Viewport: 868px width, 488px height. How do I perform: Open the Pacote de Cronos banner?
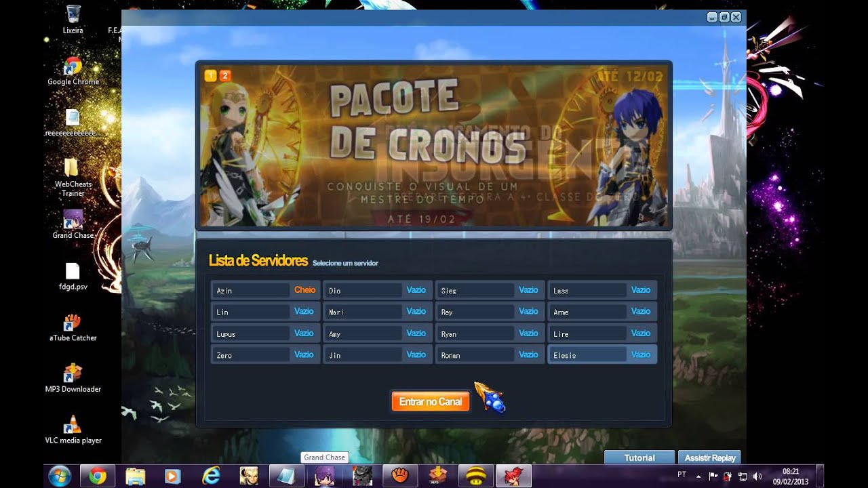[x=434, y=146]
